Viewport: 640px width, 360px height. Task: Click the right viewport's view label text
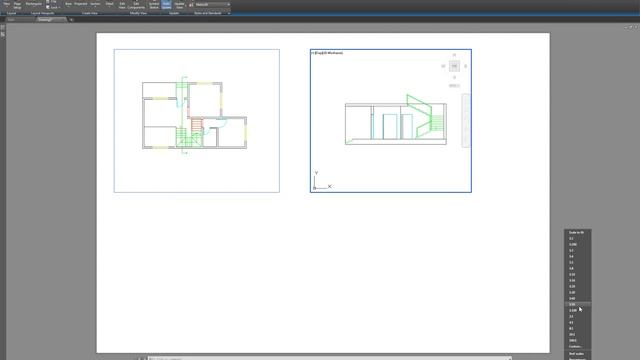coord(327,53)
